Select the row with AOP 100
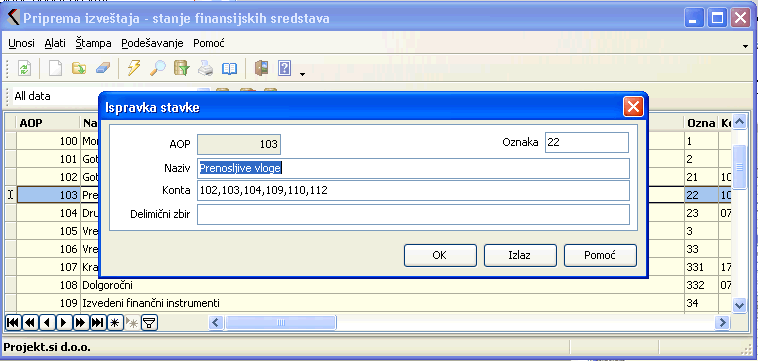 48,142
